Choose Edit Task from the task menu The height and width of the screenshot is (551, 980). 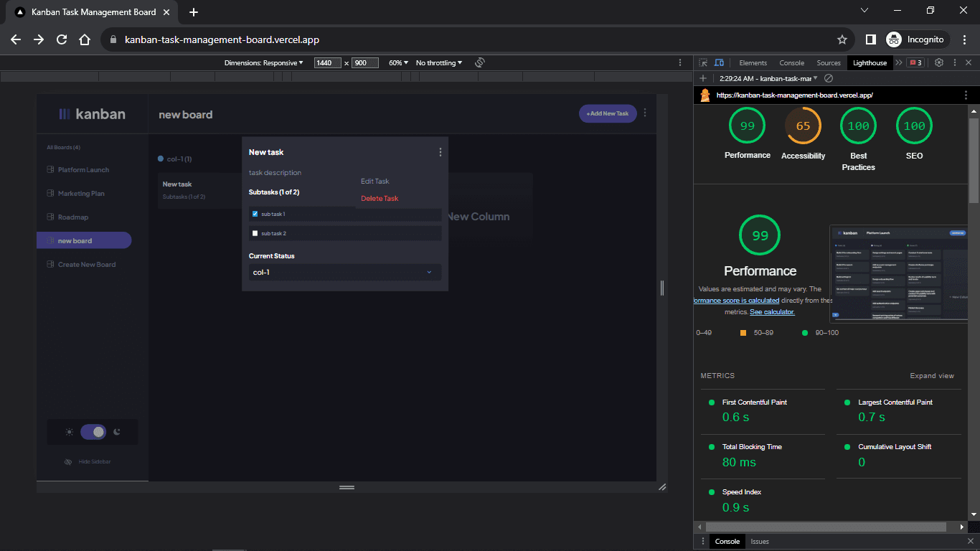click(375, 182)
